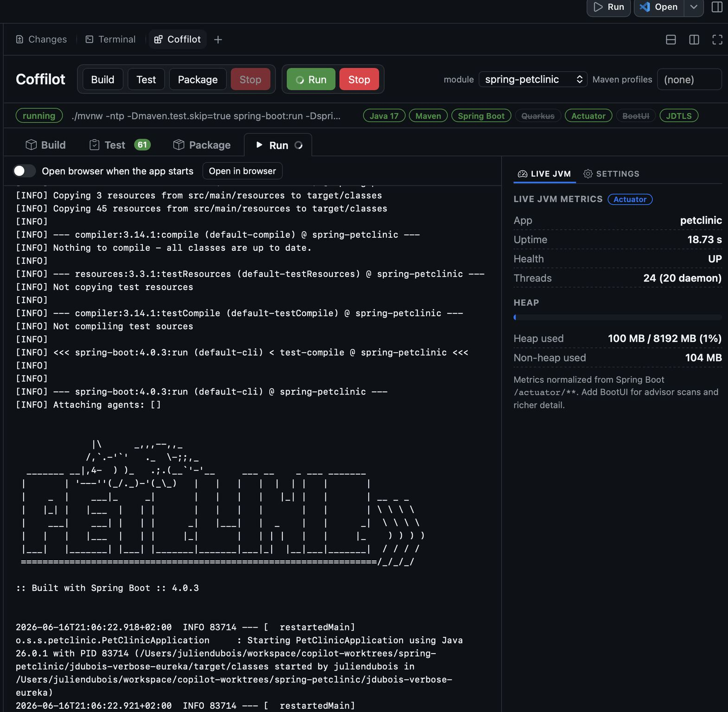Click the bright red Stop button
The height and width of the screenshot is (712, 728).
coord(359,79)
